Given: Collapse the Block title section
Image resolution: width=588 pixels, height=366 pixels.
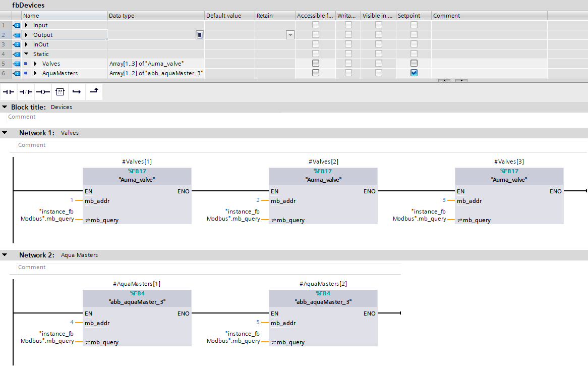Looking at the screenshot, I should (x=5, y=107).
